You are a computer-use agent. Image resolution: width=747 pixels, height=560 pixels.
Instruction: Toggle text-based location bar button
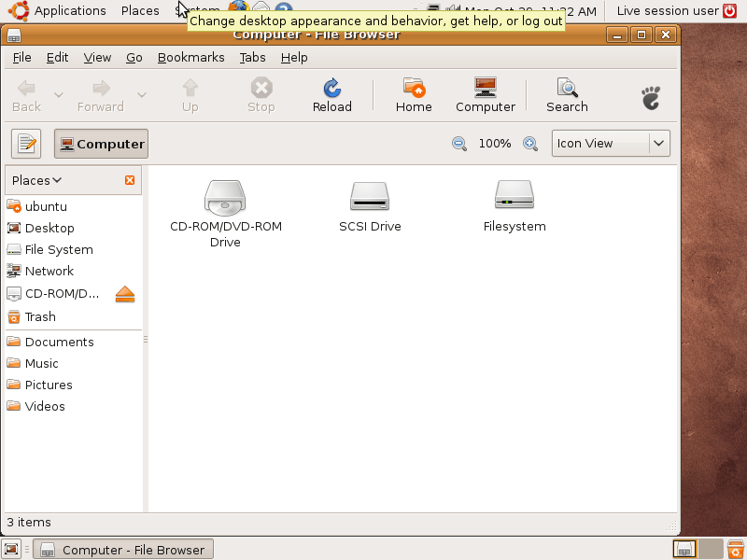coord(26,144)
